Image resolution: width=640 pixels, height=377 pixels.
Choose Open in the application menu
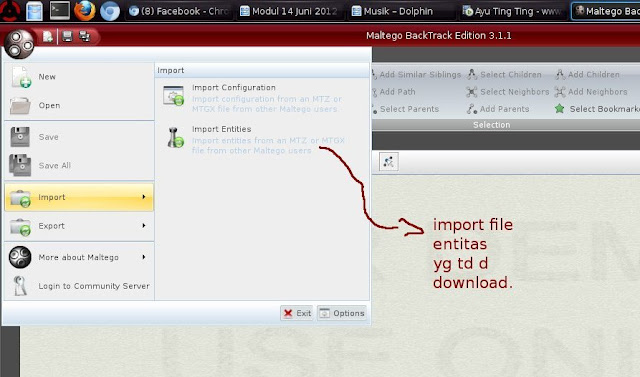coord(79,105)
